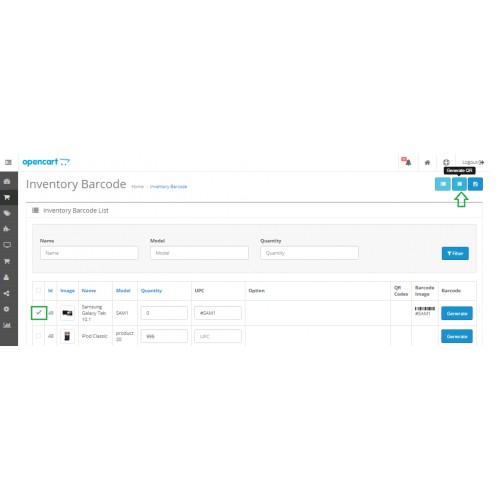Focus the Name filter input field

pos(89,253)
